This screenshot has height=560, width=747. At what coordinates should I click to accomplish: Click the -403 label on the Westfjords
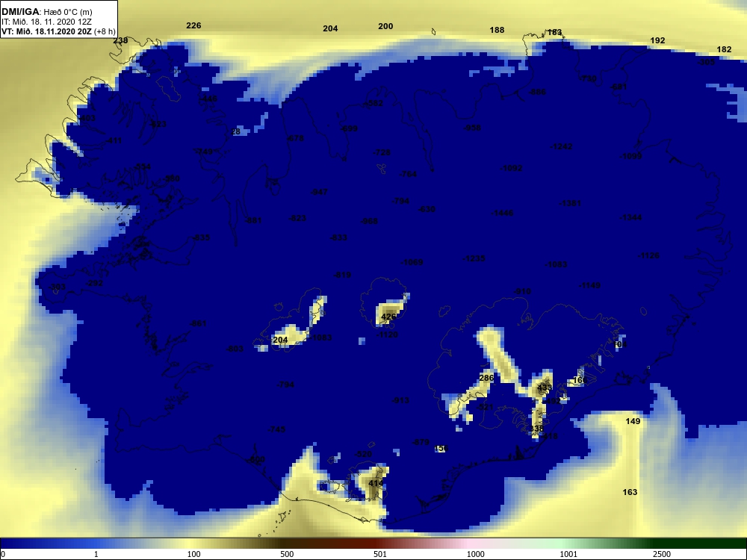[x=86, y=118]
